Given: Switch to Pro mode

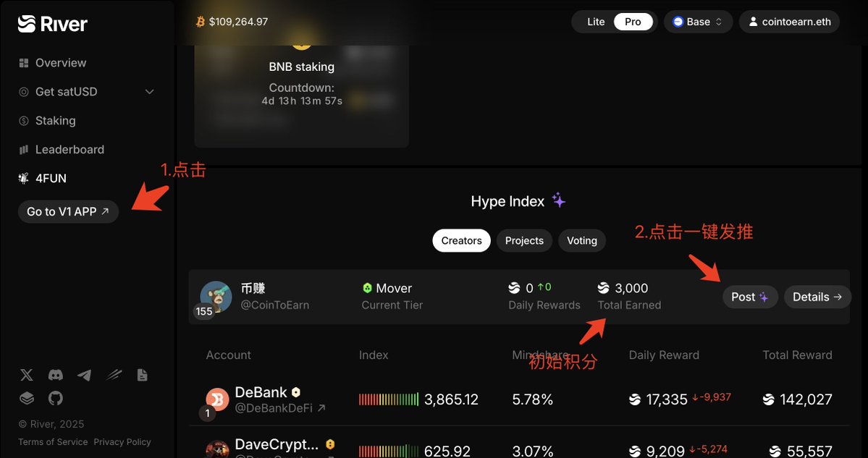Looking at the screenshot, I should [x=633, y=22].
